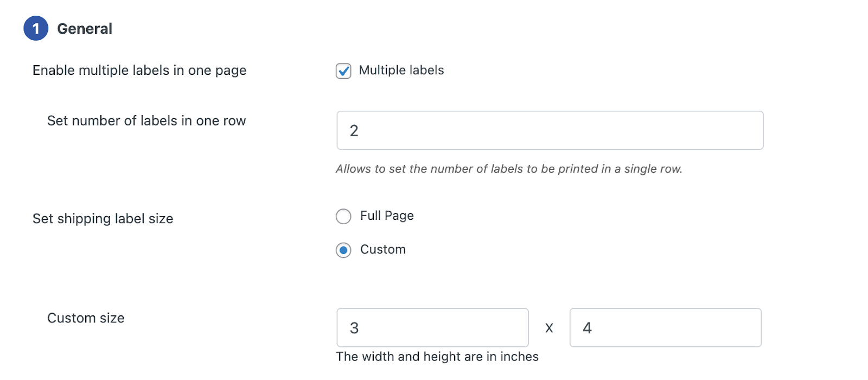Click the "x" separator between size fields
The width and height of the screenshot is (868, 380).
point(549,328)
